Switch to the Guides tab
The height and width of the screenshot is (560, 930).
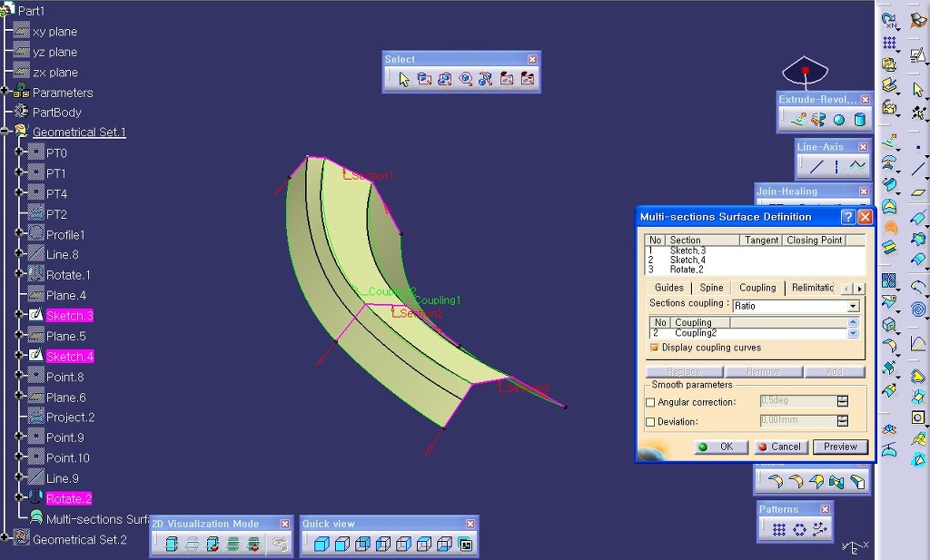pos(668,288)
